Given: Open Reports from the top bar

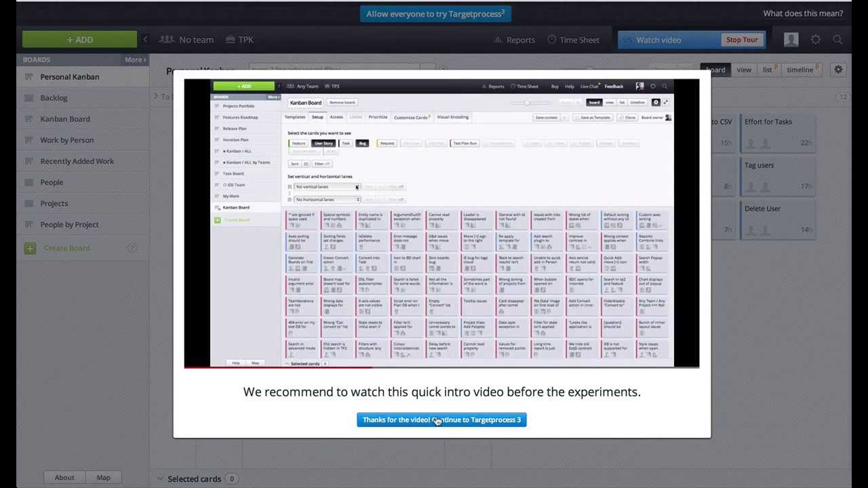Looking at the screenshot, I should click(x=515, y=40).
